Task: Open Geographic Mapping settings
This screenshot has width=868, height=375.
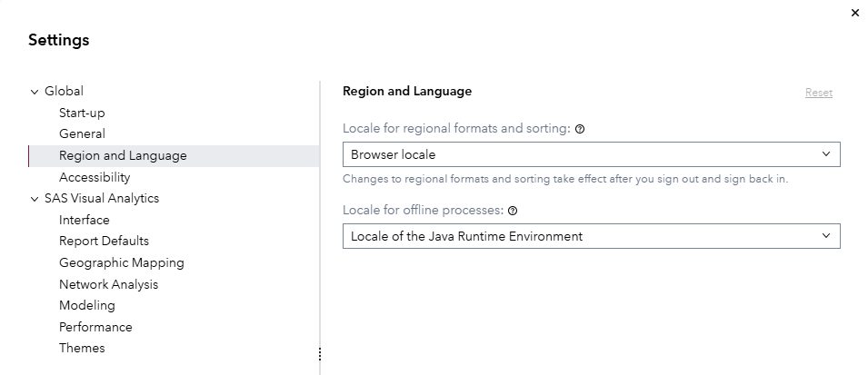Action: point(122,262)
